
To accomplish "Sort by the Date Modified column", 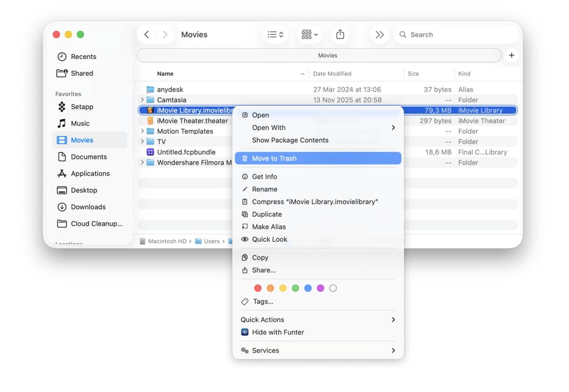I will [332, 73].
